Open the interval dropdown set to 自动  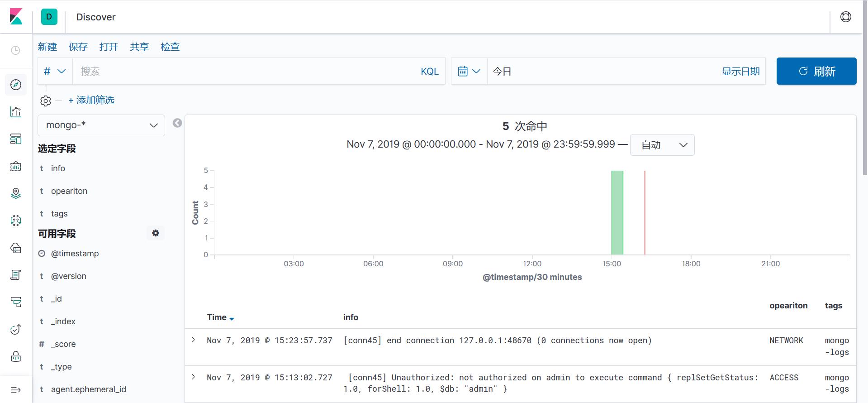click(662, 145)
